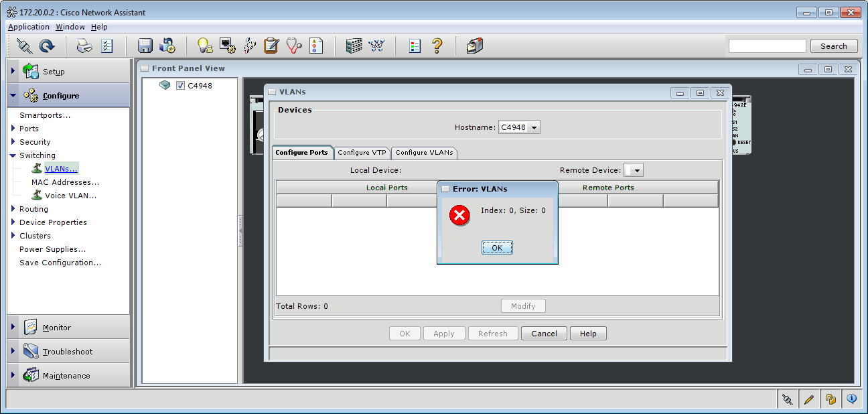Select Save Configuration... in the Configure tree
This screenshot has width=868, height=414.
tap(60, 263)
